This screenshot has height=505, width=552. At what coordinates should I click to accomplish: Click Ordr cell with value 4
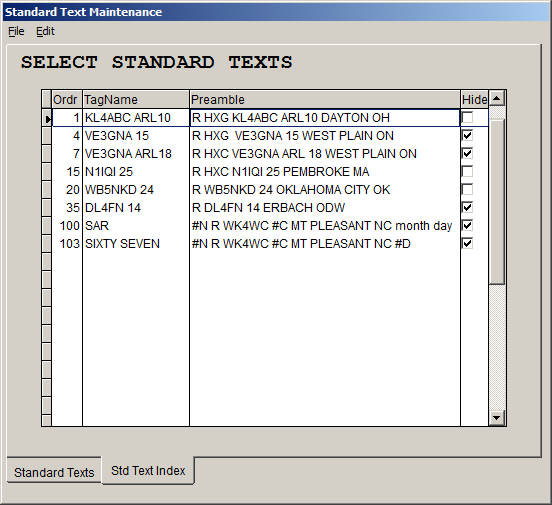pos(67,136)
